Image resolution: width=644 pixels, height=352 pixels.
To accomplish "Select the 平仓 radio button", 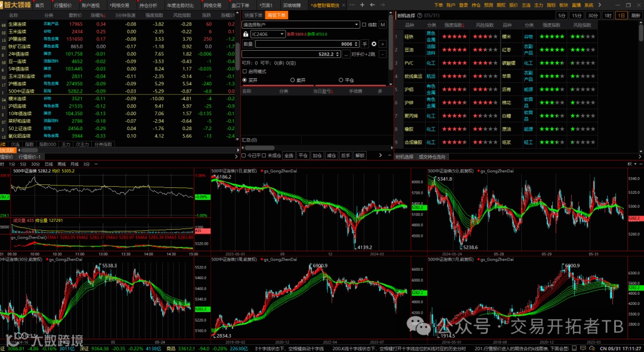I will point(340,80).
